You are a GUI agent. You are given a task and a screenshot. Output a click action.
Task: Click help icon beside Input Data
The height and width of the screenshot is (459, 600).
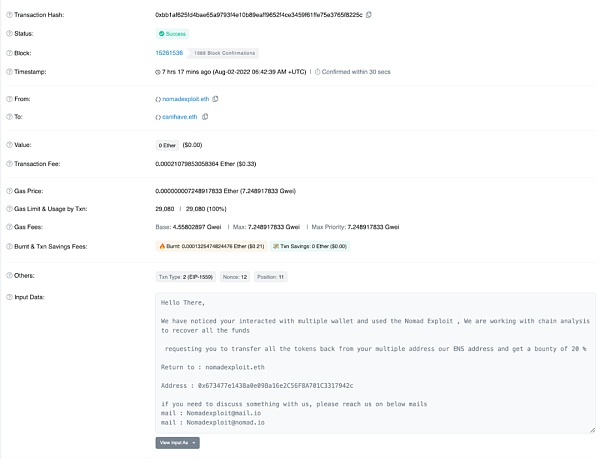(10, 297)
